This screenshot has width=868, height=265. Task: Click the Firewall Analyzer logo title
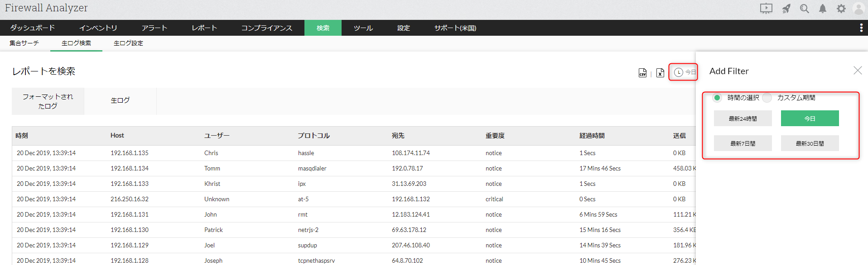click(46, 8)
